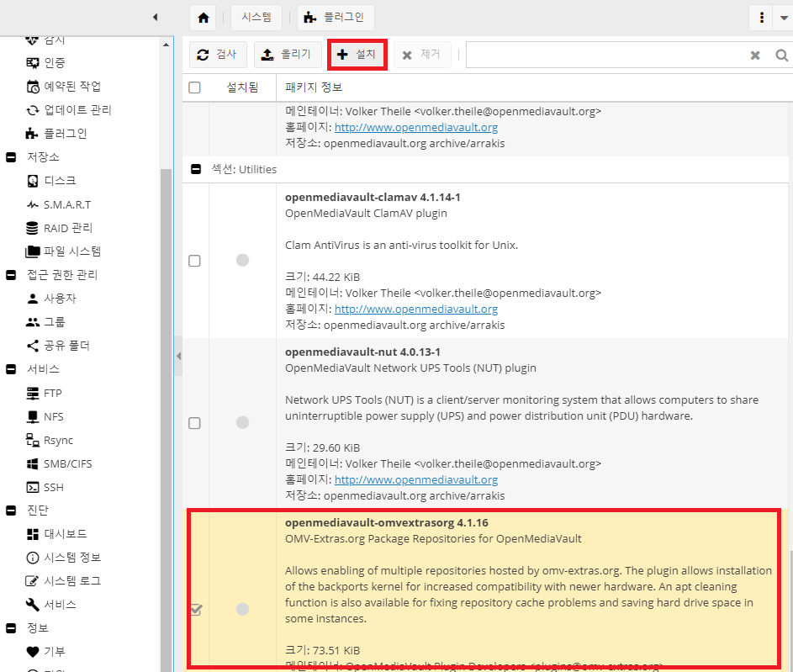Image resolution: width=793 pixels, height=672 pixels.
Task: Collapse the 저장소 sidebar group
Action: 11,157
